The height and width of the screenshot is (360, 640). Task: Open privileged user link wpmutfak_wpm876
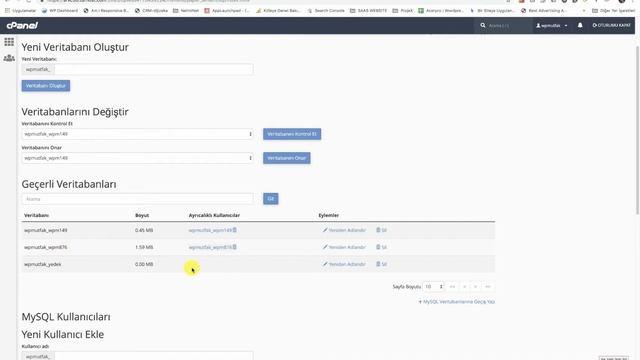click(x=210, y=247)
